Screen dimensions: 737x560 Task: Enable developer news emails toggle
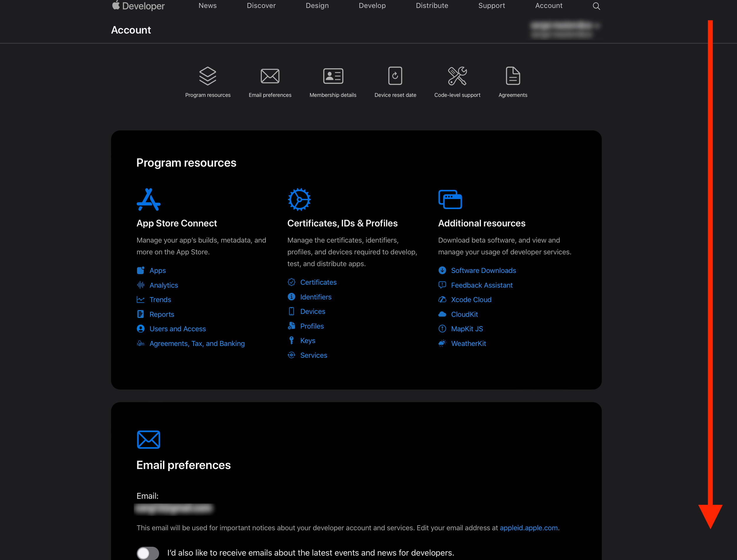tap(148, 553)
